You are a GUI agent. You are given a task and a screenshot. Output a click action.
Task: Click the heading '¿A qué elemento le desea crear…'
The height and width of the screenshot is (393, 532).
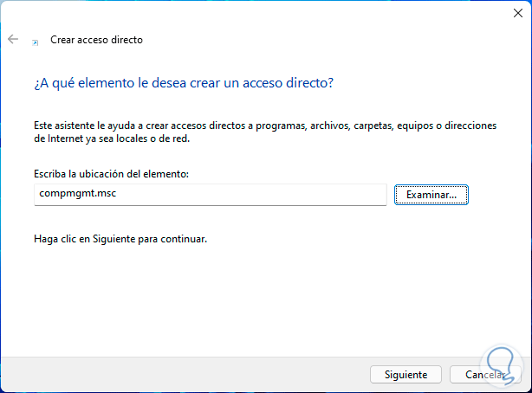[185, 83]
